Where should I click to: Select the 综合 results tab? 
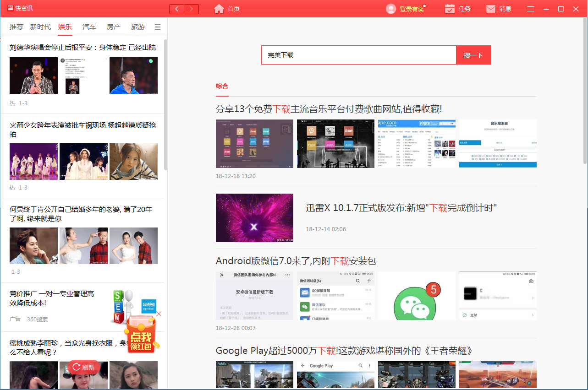coord(222,86)
